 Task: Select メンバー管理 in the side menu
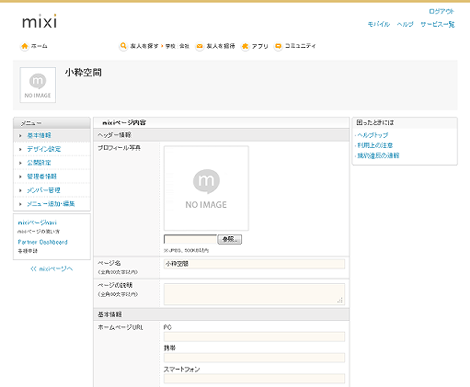click(44, 190)
